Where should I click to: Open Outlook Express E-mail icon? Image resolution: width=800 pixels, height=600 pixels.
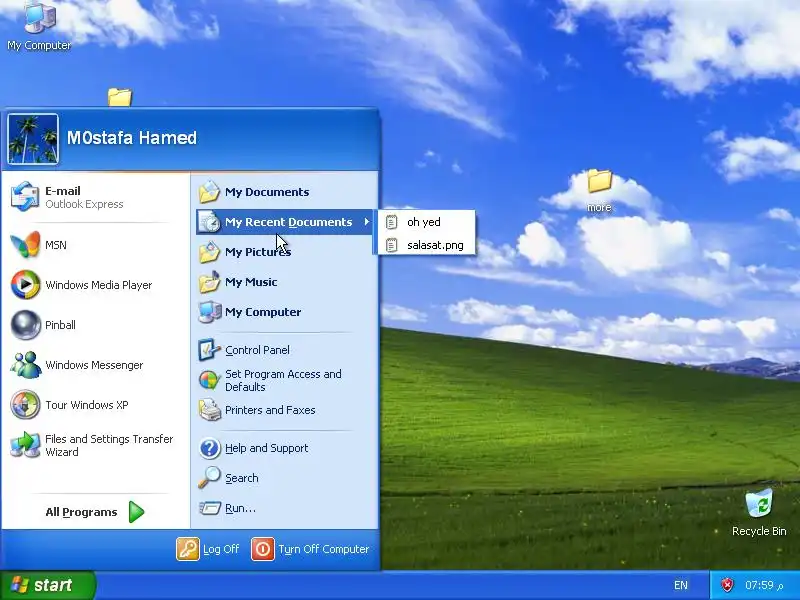click(x=24, y=197)
